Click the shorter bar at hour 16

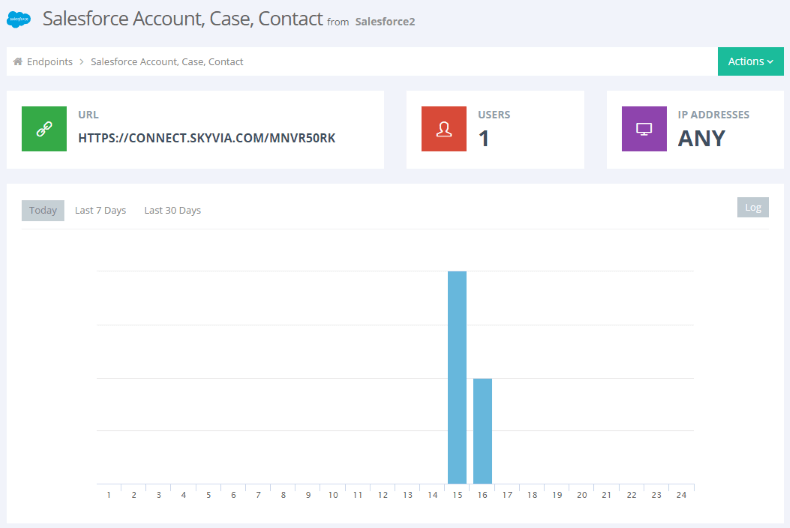(482, 431)
